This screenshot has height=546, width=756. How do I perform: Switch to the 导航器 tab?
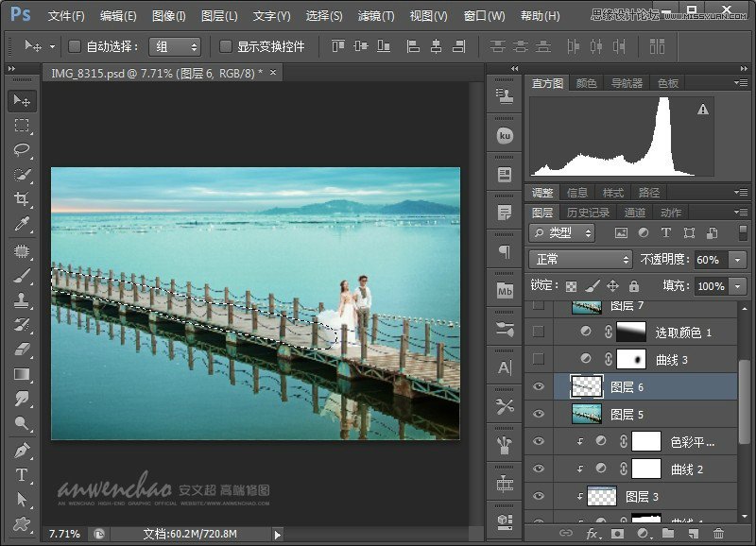627,83
